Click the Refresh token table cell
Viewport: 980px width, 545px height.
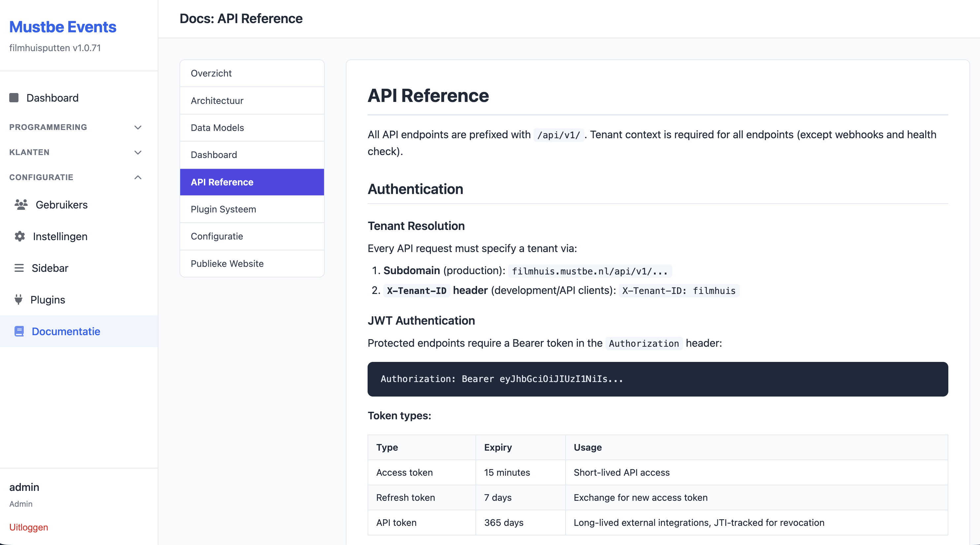pyautogui.click(x=421, y=497)
